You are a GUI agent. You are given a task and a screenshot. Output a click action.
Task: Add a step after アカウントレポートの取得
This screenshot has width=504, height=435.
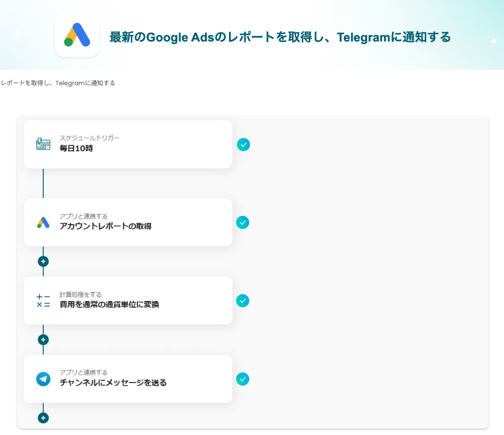click(x=43, y=262)
